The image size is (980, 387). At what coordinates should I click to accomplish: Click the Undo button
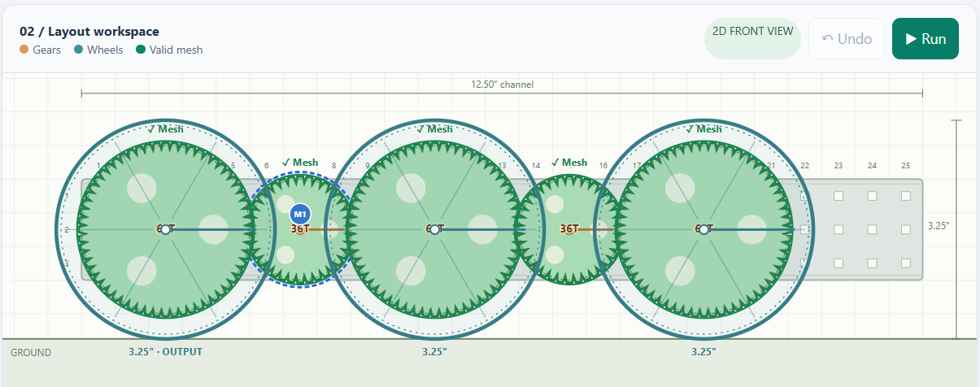point(847,38)
